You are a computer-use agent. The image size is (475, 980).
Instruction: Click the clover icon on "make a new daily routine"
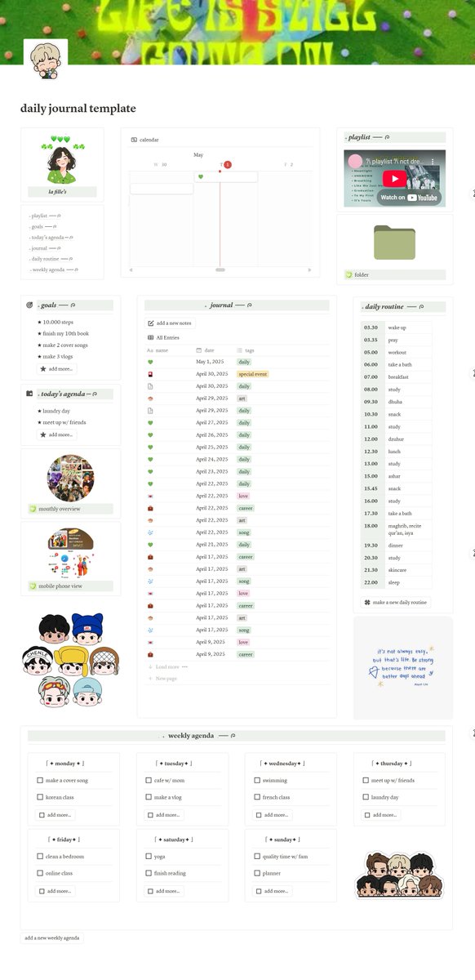(x=366, y=602)
